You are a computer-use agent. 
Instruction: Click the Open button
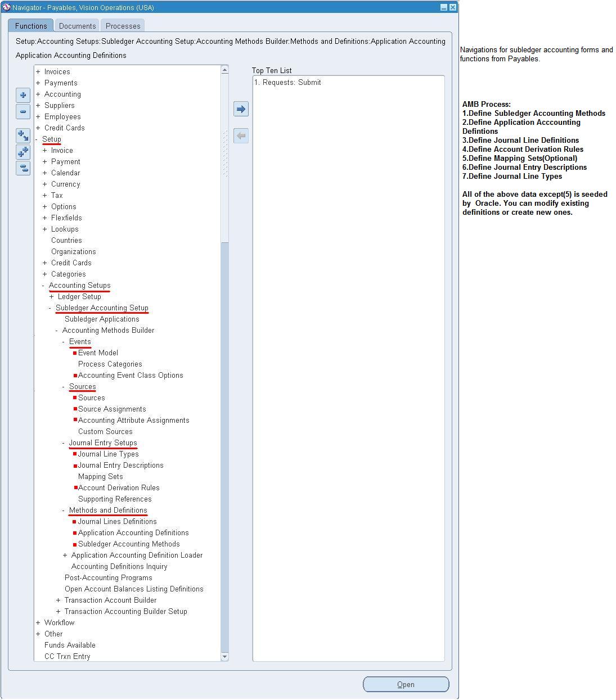tap(406, 684)
